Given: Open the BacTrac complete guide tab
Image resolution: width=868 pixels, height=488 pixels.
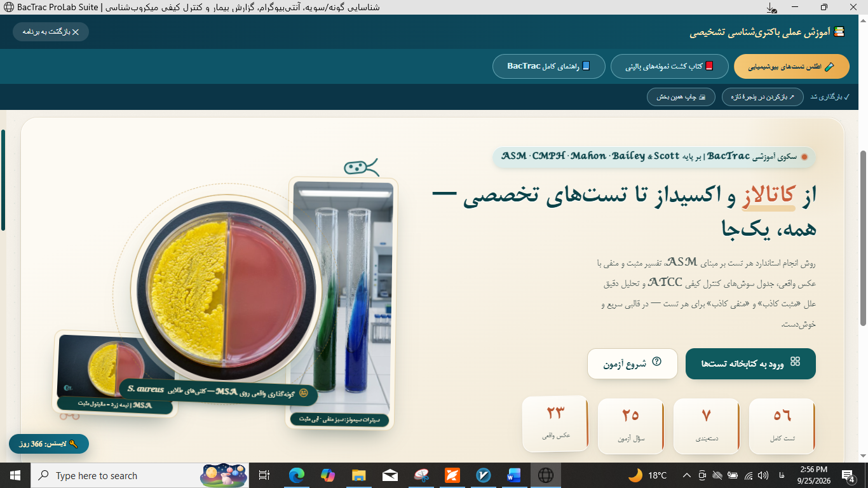Looking at the screenshot, I should coord(549,66).
